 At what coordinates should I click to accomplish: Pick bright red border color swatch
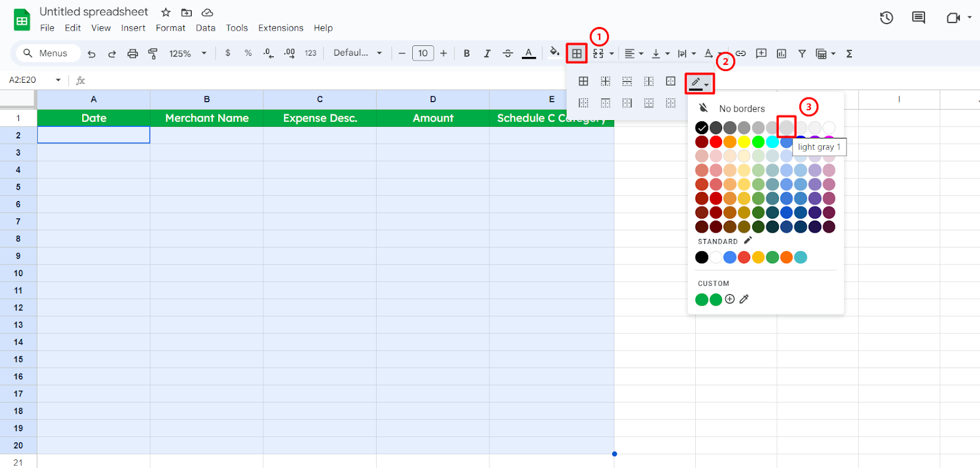716,142
